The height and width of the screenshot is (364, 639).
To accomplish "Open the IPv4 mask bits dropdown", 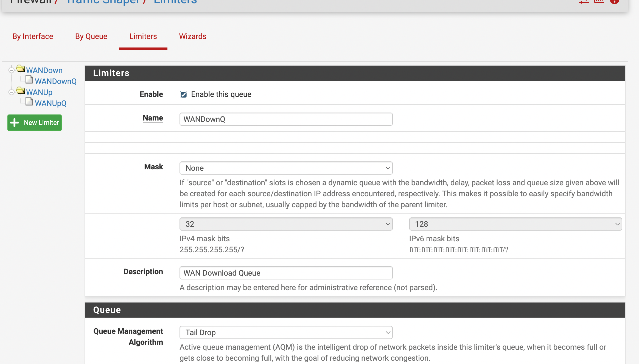I will [x=286, y=224].
